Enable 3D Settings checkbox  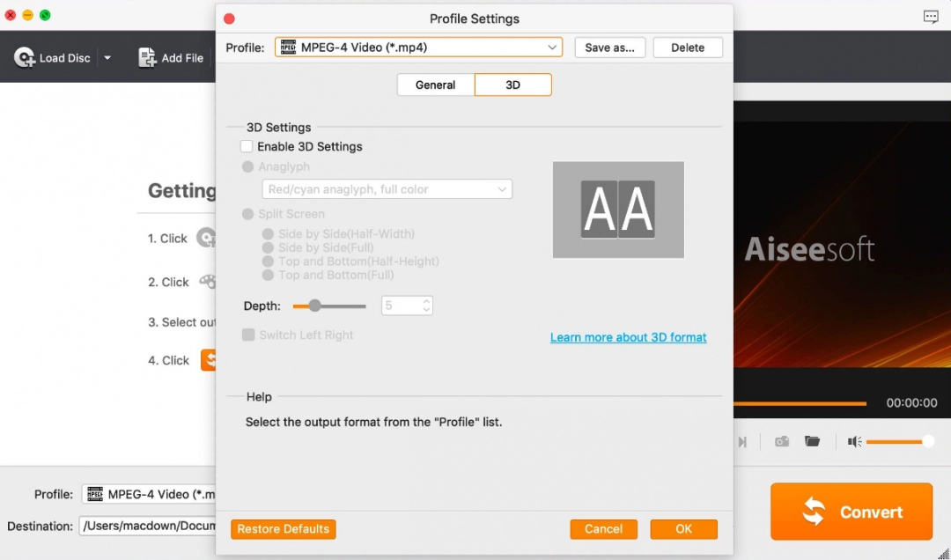(x=247, y=146)
